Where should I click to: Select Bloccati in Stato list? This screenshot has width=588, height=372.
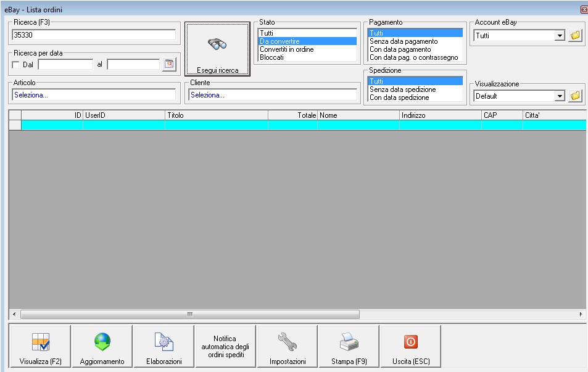coord(307,57)
